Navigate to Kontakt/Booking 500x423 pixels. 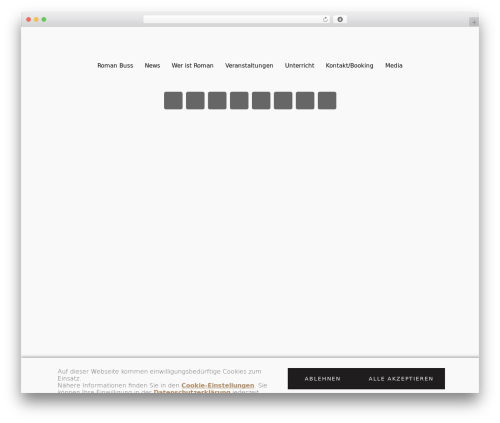349,66
